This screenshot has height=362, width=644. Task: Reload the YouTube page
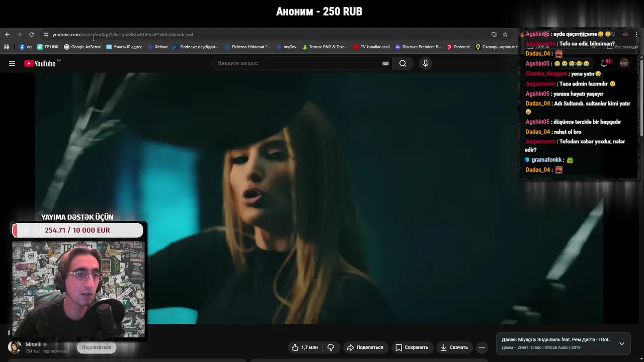click(31, 35)
